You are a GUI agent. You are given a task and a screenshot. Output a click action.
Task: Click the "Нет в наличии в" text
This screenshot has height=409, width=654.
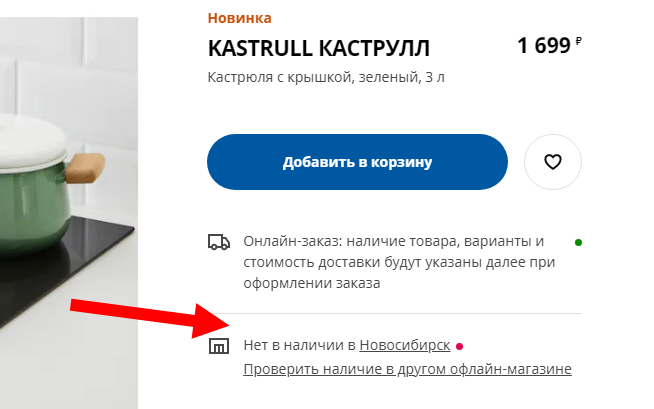pos(299,345)
